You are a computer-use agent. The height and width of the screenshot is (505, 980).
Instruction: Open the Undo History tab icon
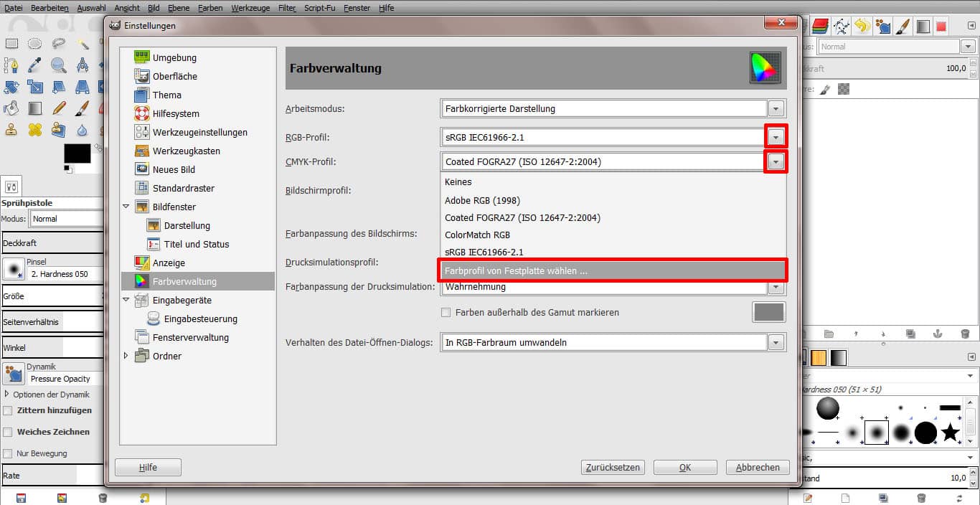862,27
